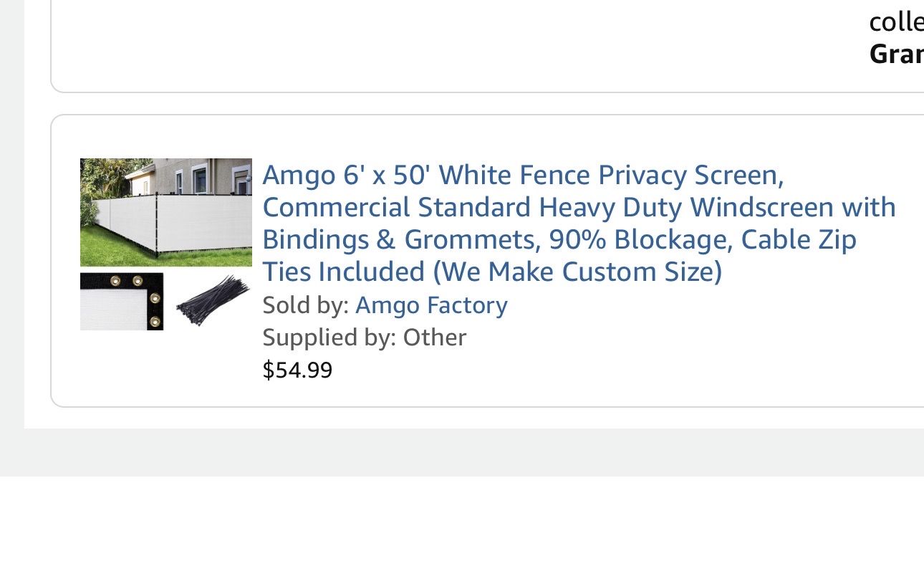Click "Ties Included (We Make Custom Size)" text
Screen dimensions: 924x584
(492, 272)
